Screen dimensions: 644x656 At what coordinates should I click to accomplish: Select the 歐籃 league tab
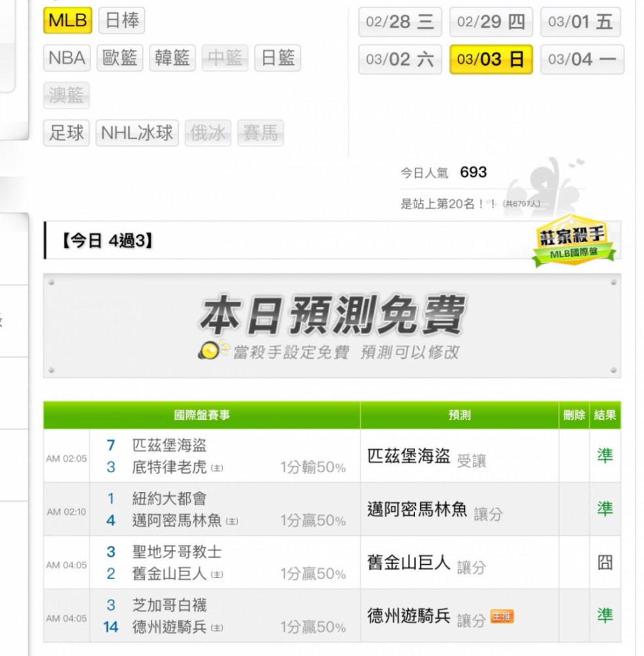120,58
